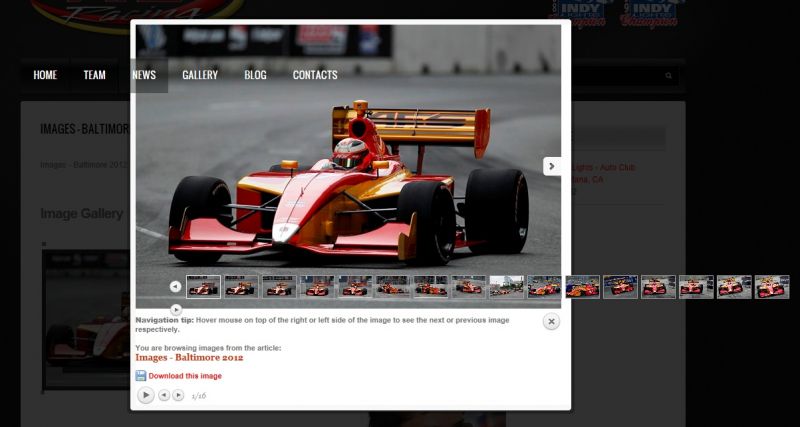Viewport: 800px width, 427px height.
Task: Open the BLOG menu item
Action: [x=255, y=75]
